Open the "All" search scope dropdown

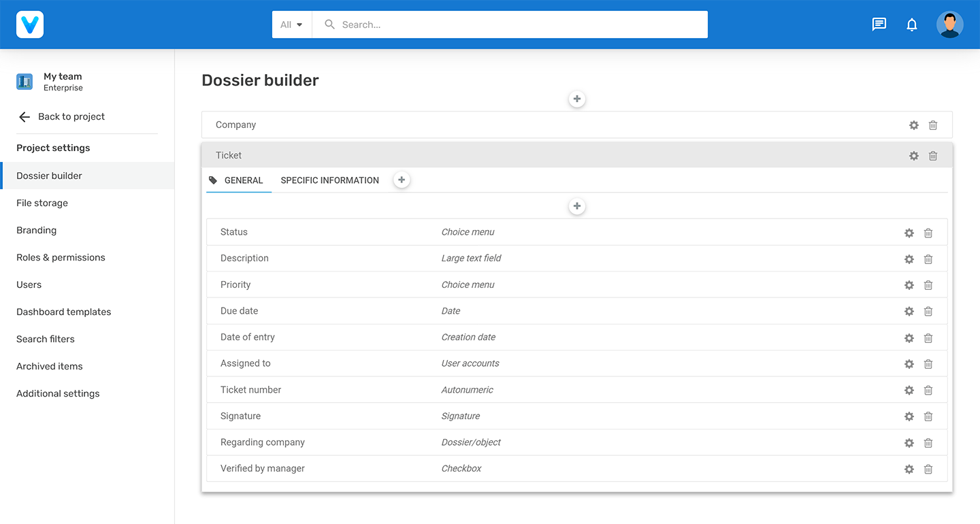tap(291, 24)
